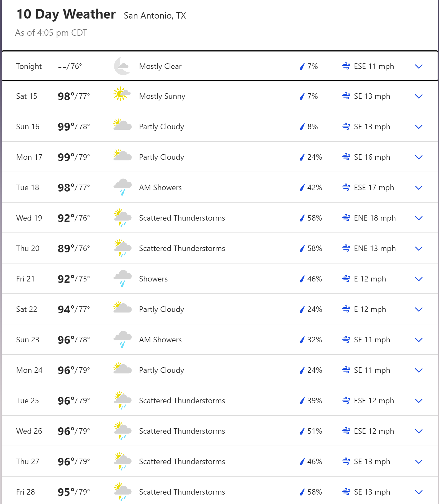
Task: Click the AM Showers cloud icon for Tue 18
Action: (122, 187)
